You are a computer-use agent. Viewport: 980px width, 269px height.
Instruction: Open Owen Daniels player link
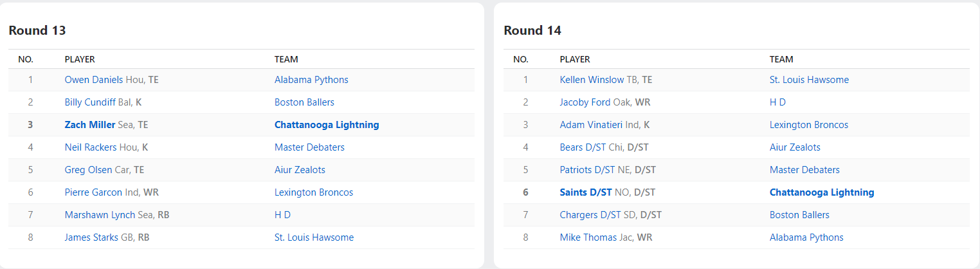pos(94,80)
